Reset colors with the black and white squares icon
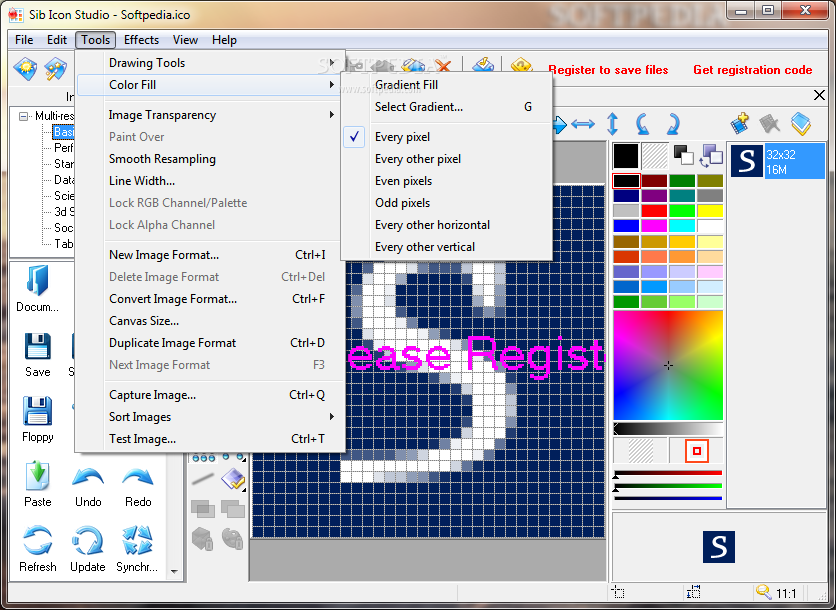Screen dimensions: 836x610 point(683,155)
